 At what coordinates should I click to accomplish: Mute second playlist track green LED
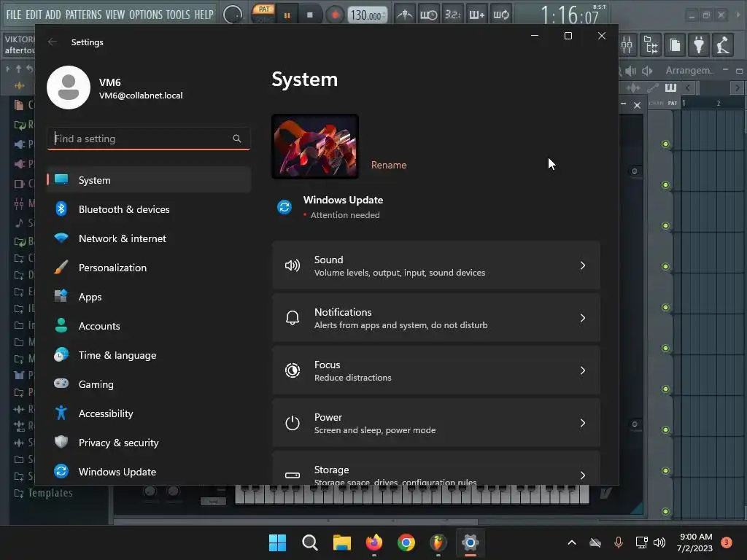point(665,184)
